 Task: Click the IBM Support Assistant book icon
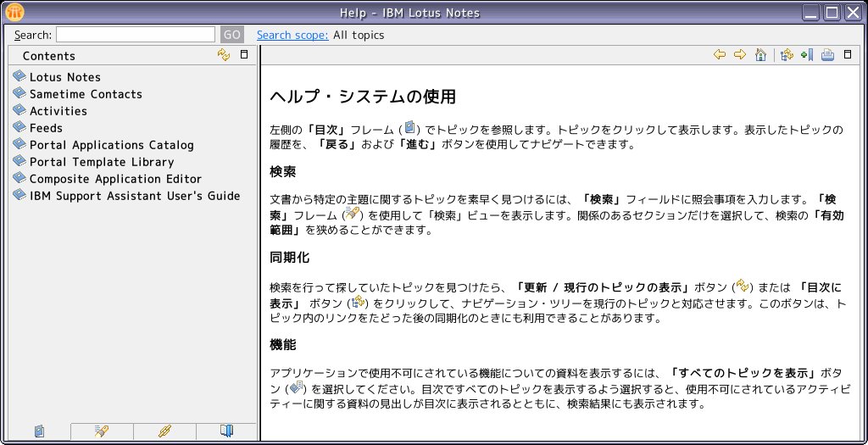click(x=19, y=195)
